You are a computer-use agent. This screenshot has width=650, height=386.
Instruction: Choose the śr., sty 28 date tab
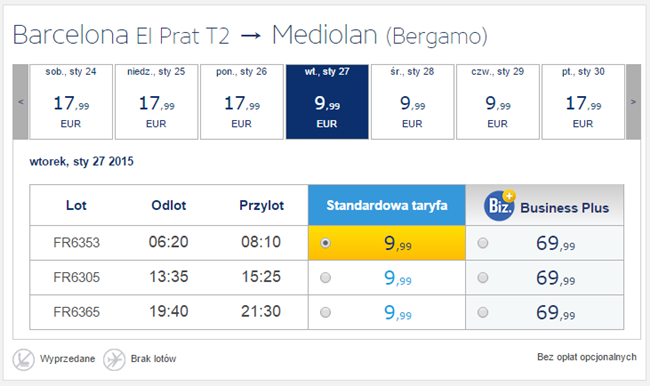tap(412, 102)
